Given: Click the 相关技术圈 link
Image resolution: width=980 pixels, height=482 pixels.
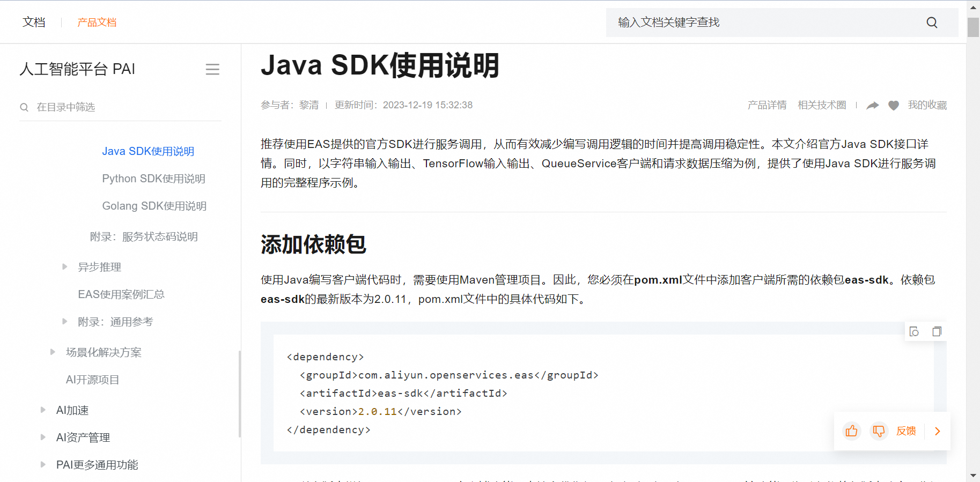Looking at the screenshot, I should (x=822, y=105).
